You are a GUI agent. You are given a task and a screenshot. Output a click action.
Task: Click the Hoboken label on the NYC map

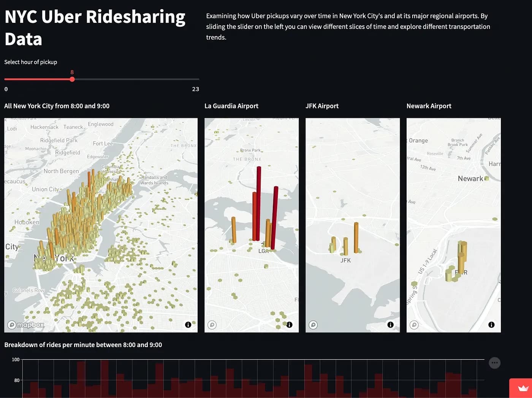[27, 222]
